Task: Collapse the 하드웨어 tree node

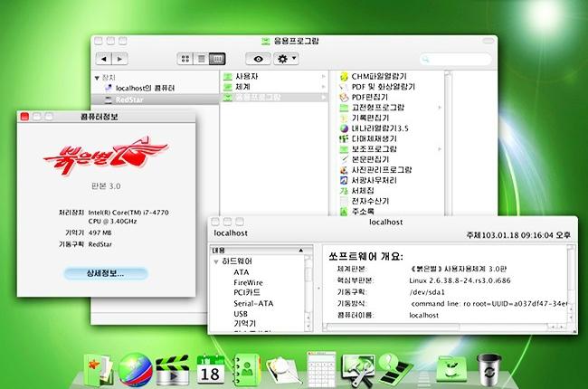Action: tap(216, 261)
